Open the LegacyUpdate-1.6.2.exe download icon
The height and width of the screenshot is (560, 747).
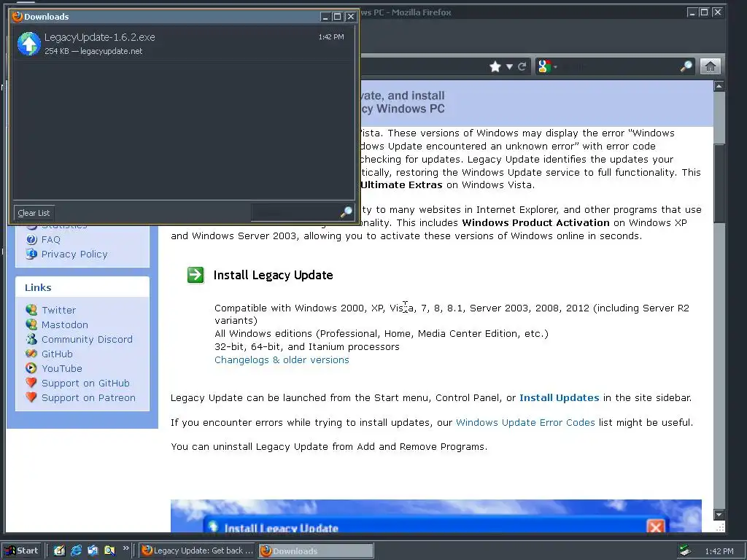pyautogui.click(x=29, y=44)
